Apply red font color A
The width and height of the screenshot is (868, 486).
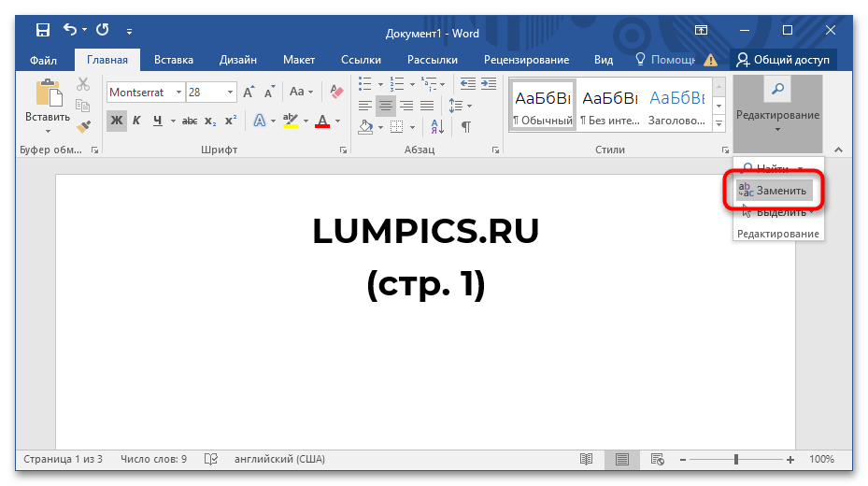click(x=322, y=121)
